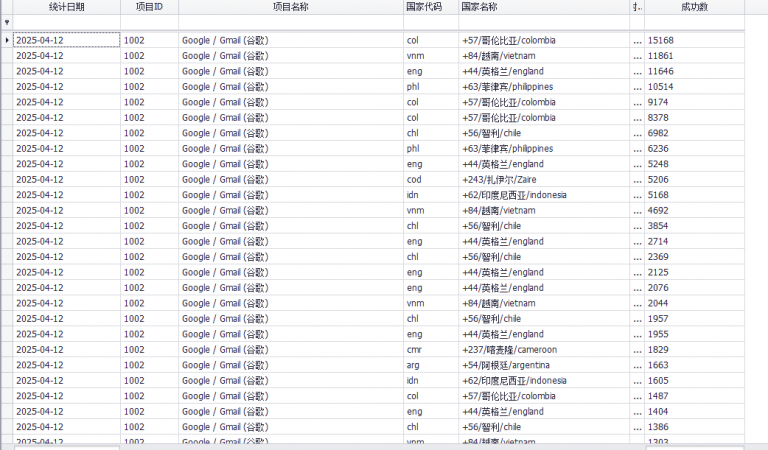Select the success count cell 1386
768x450 pixels.
(694, 427)
